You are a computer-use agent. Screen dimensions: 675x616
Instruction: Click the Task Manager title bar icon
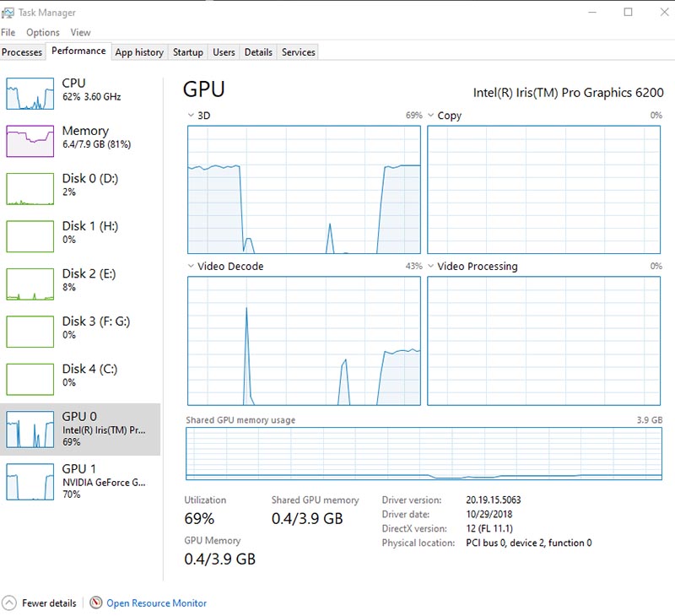click(8, 13)
